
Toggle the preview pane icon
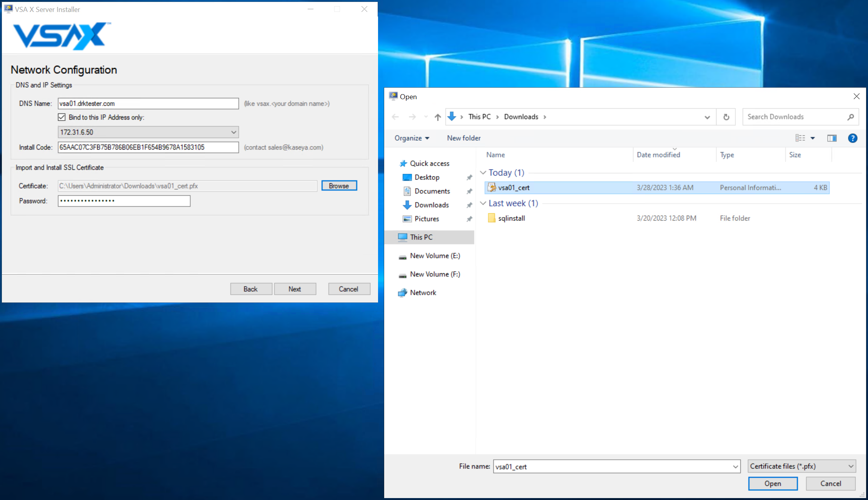832,138
